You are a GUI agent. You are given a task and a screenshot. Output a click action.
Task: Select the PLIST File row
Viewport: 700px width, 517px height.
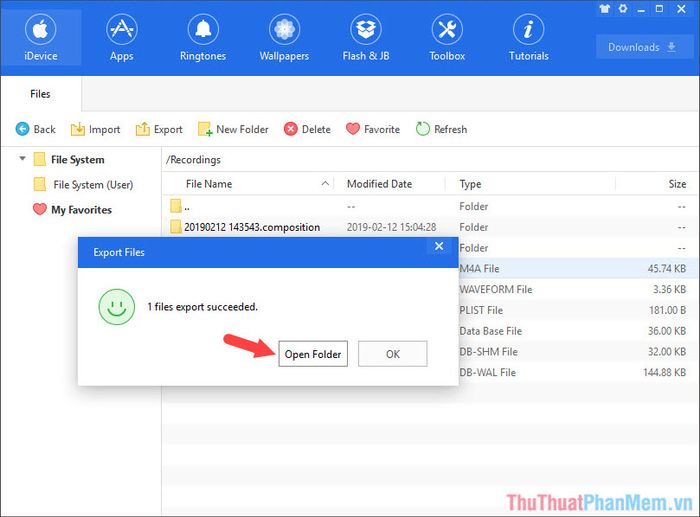578,310
